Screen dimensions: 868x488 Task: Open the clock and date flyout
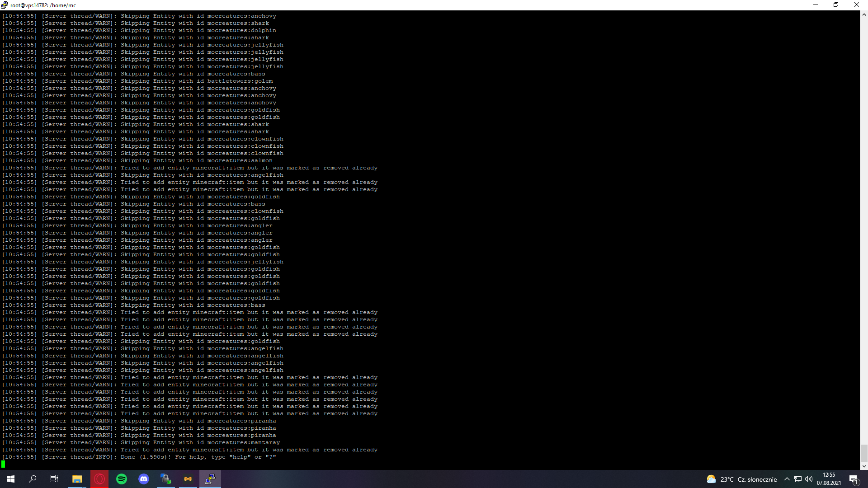click(829, 479)
